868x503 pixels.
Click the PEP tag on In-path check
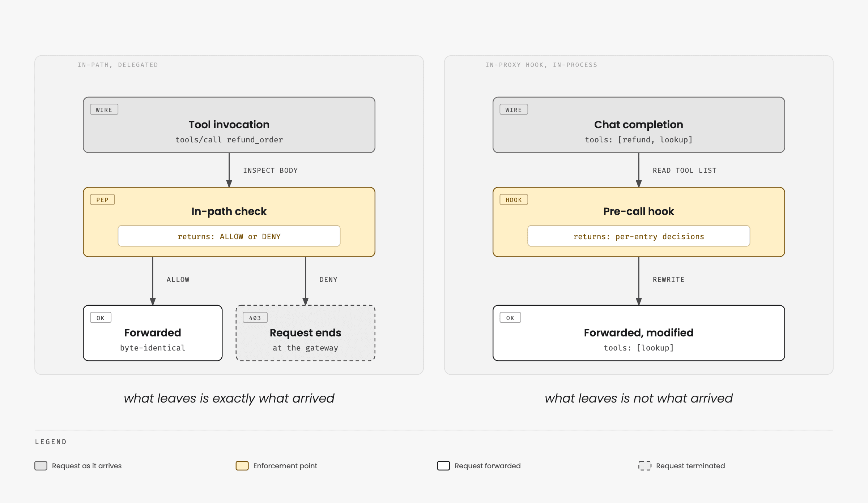click(x=102, y=199)
